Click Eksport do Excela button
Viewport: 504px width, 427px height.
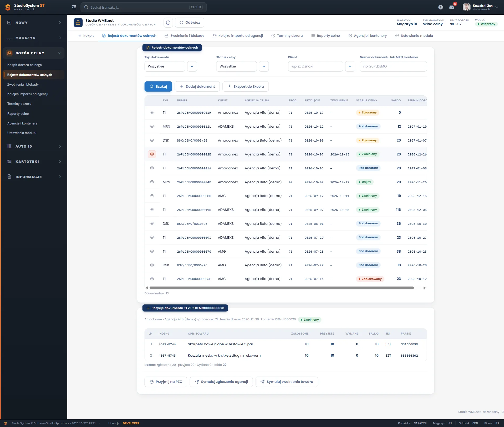click(x=246, y=86)
